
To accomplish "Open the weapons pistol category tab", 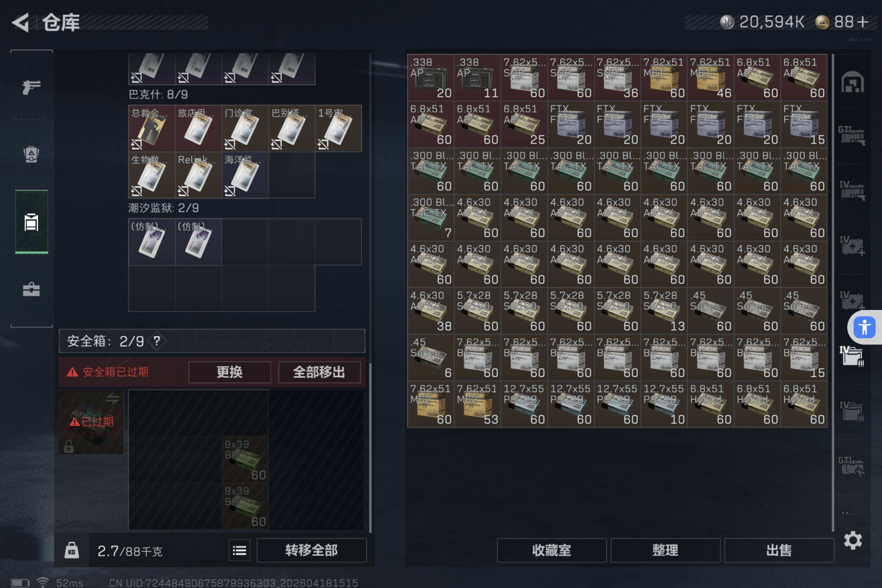I will click(x=31, y=87).
